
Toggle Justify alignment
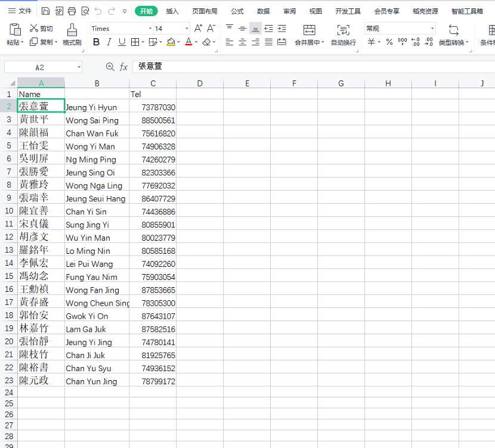(x=268, y=42)
